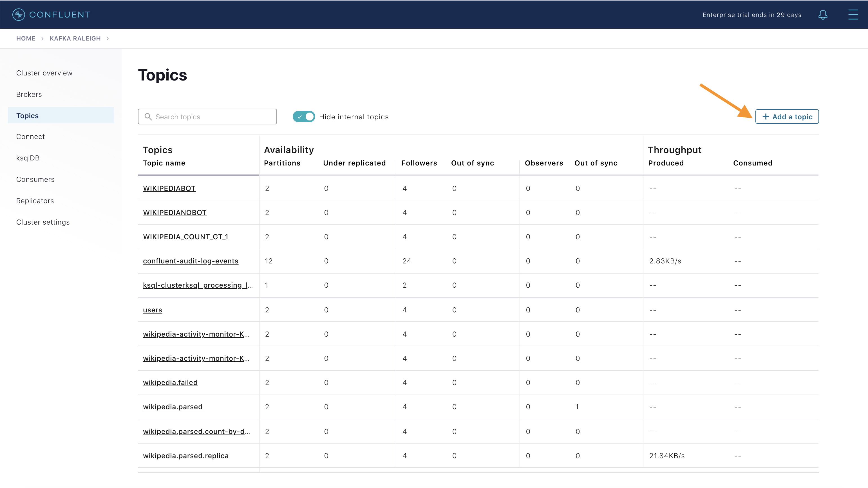Open the WIKIPEDIABOT topic
This screenshot has height=488, width=868.
(x=169, y=188)
